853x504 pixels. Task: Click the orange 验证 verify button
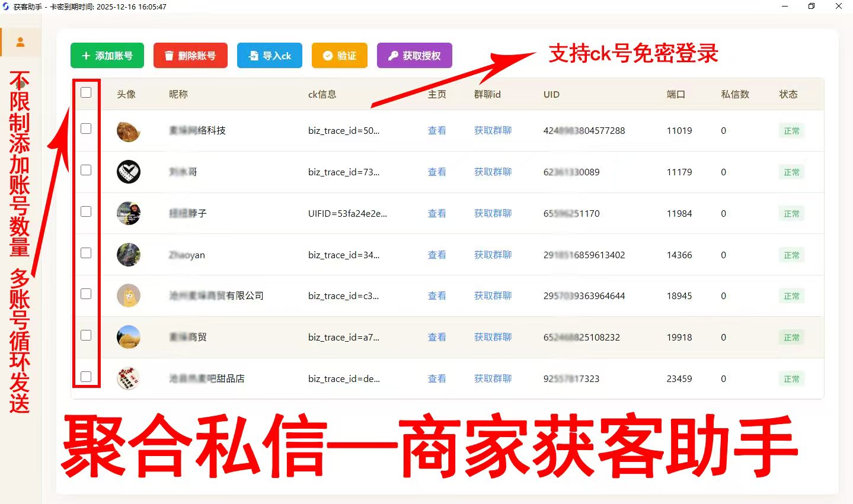340,56
